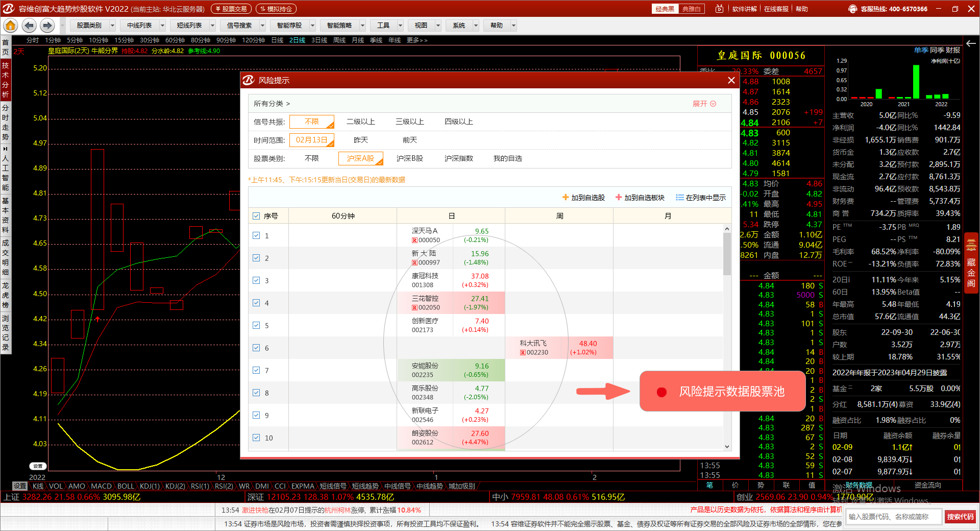Select 我的自选 stock category

pyautogui.click(x=508, y=158)
